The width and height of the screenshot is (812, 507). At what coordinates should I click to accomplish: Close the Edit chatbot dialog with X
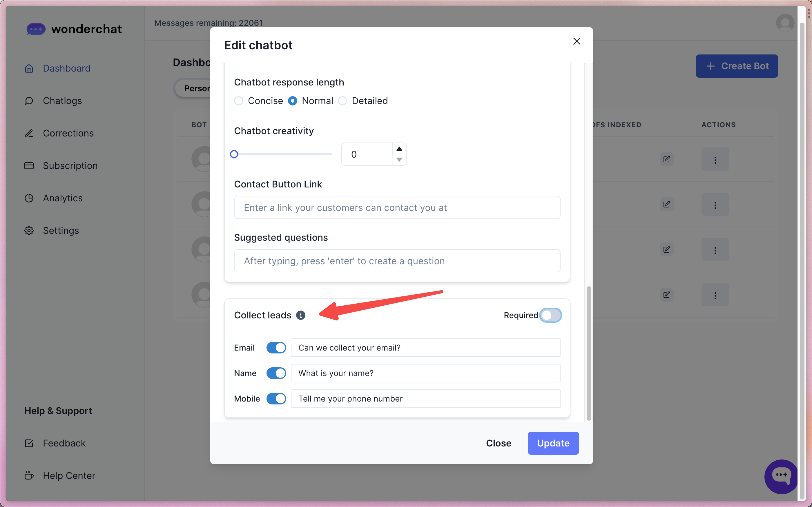click(577, 41)
